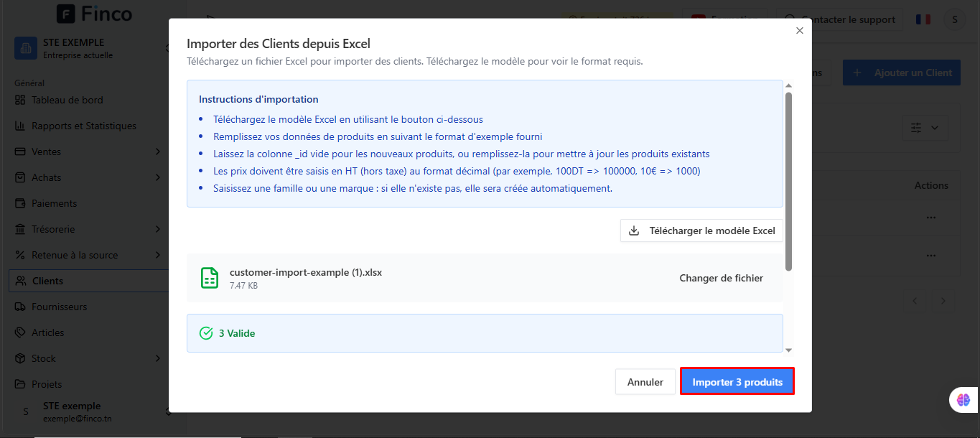Open the filter settings dropdown

pos(924,128)
